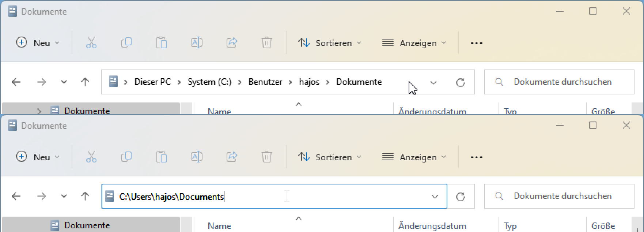
Task: Expand the Dokumente tree item in upper sidebar
Action: [39, 111]
